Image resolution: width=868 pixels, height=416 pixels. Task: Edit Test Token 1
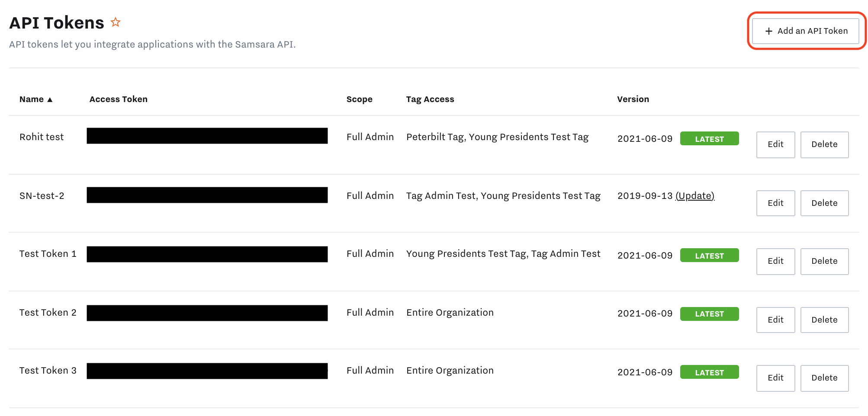click(x=775, y=261)
